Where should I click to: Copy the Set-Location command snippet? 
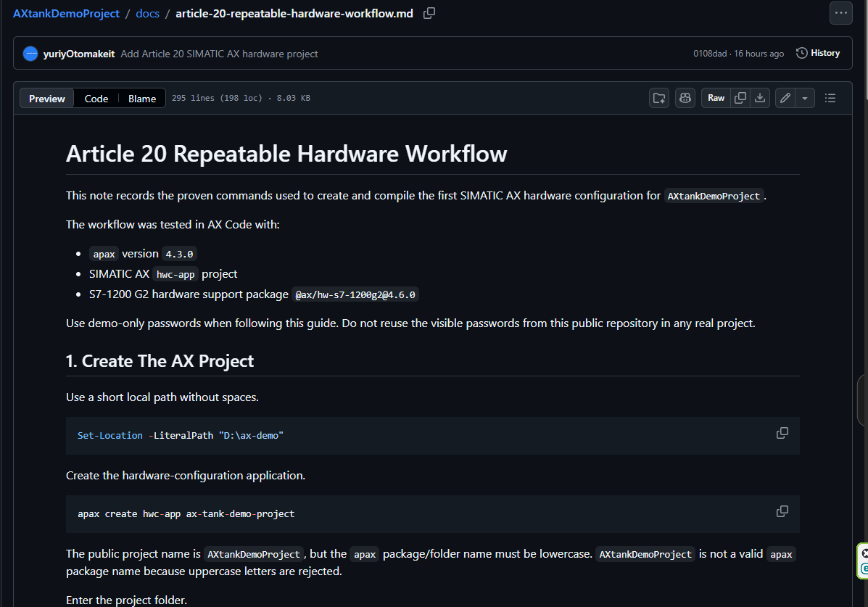(782, 433)
